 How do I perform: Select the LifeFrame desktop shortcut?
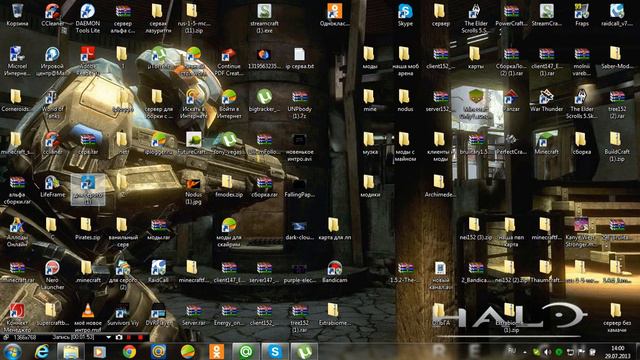tap(52, 187)
